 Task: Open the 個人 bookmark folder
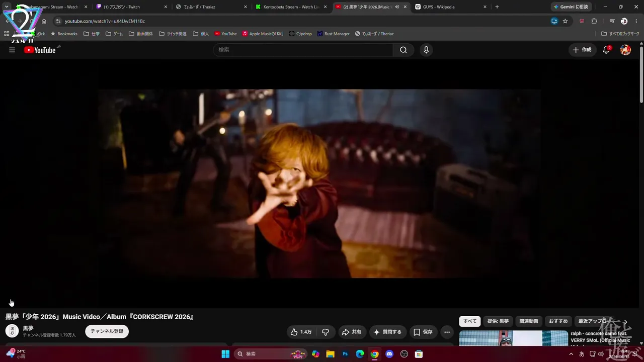point(201,34)
